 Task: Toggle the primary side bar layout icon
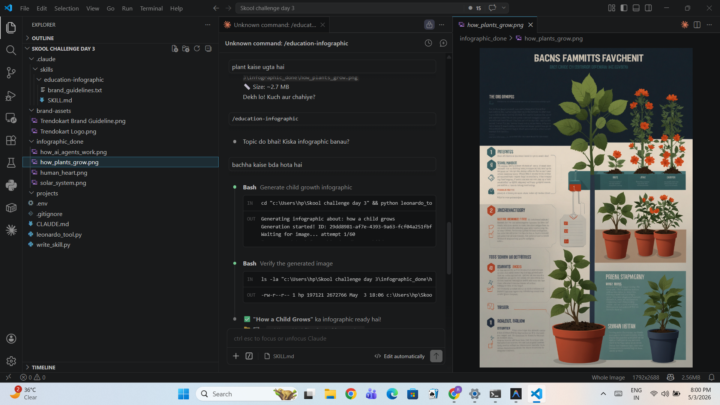pos(624,8)
